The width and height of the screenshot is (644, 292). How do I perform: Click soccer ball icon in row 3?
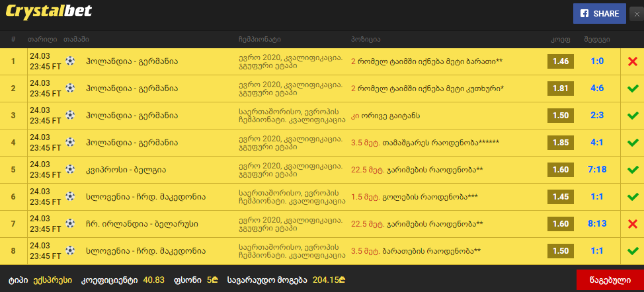pos(70,115)
